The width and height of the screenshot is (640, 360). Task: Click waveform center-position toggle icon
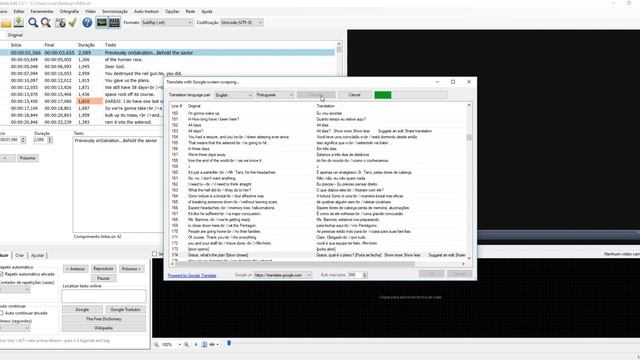tap(204, 344)
